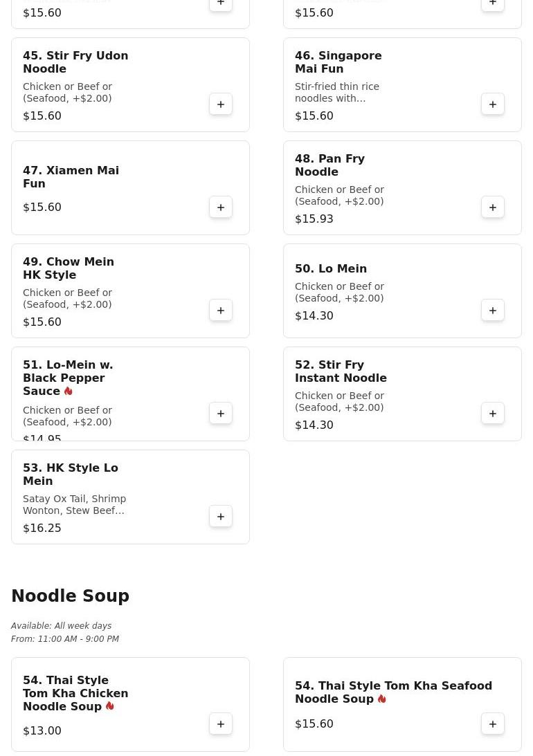Select the Noodle Soup section heading

tap(71, 596)
